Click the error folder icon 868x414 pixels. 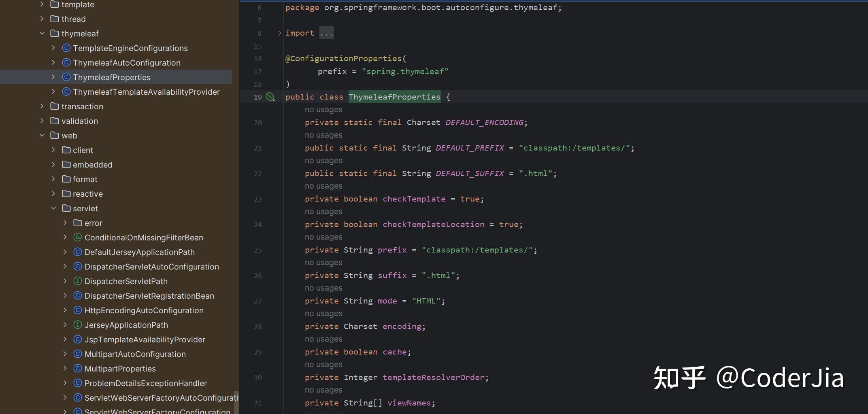pyautogui.click(x=78, y=223)
